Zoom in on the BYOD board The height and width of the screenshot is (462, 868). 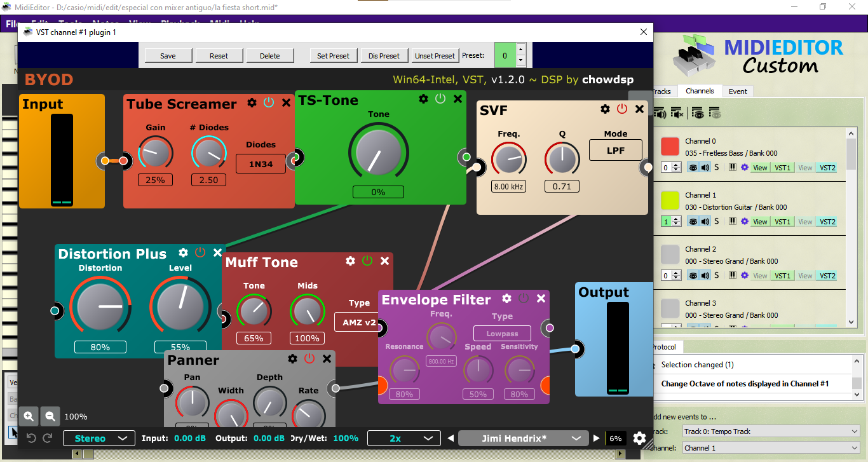tap(29, 416)
